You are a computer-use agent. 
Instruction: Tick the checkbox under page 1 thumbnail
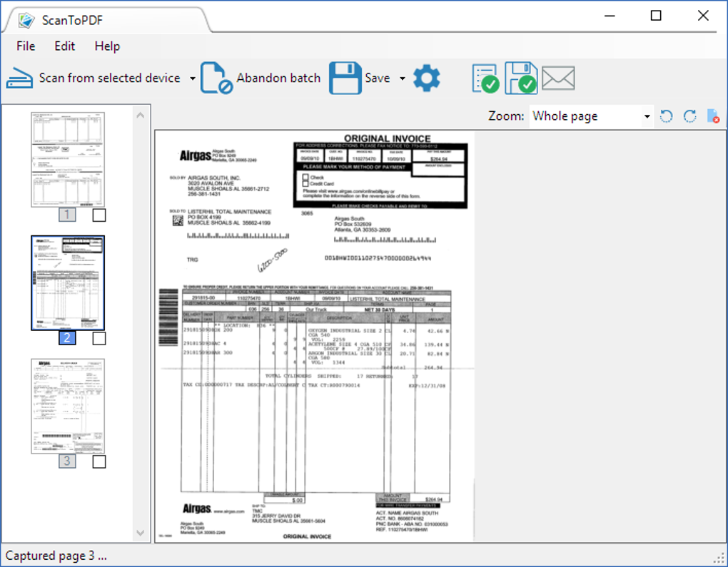click(99, 215)
